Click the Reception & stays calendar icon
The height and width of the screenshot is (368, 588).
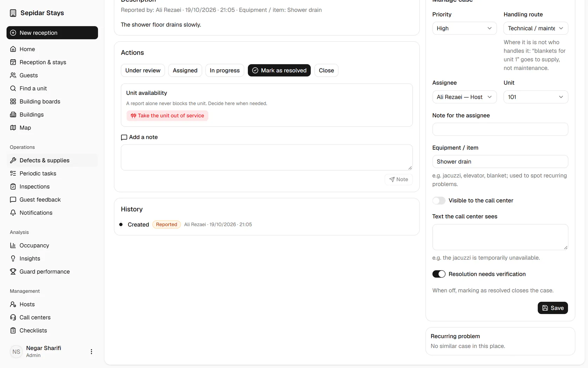pyautogui.click(x=13, y=62)
